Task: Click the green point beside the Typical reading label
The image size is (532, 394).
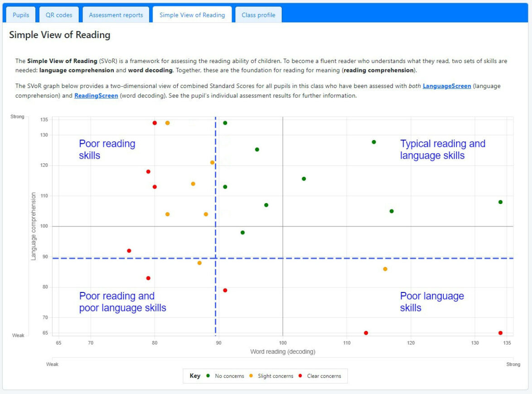Action: (374, 142)
